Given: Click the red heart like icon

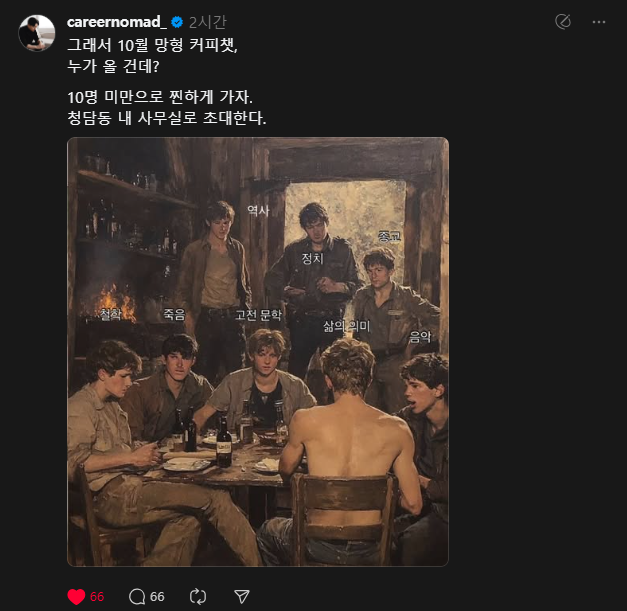Looking at the screenshot, I should [x=76, y=596].
